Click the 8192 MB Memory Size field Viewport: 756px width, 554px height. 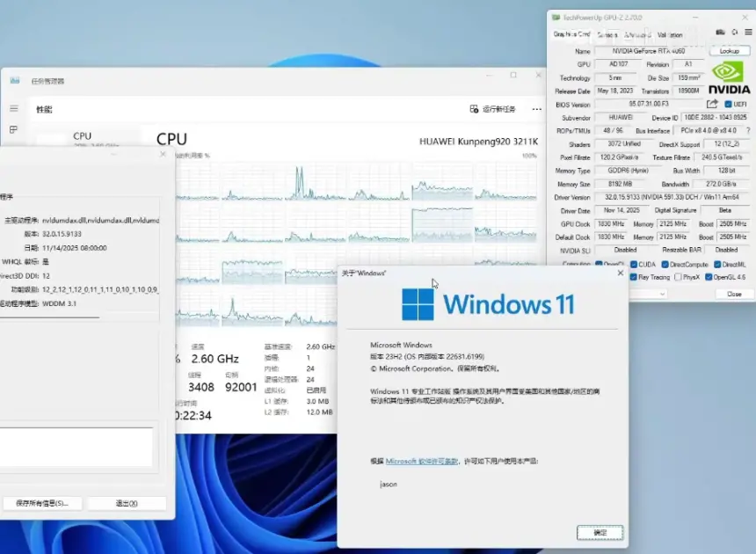[x=620, y=184]
